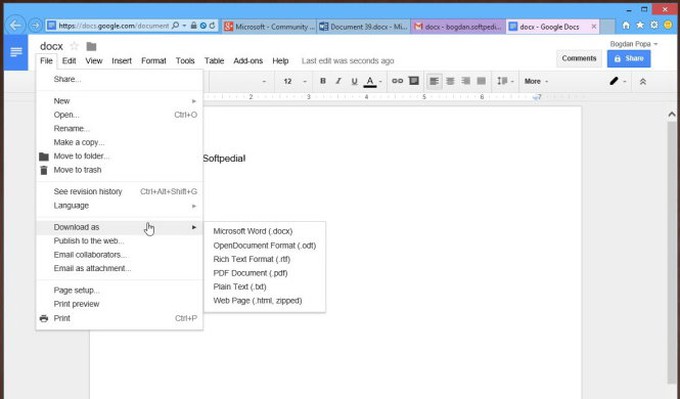Insert a comment with the toolbar icon

click(414, 81)
